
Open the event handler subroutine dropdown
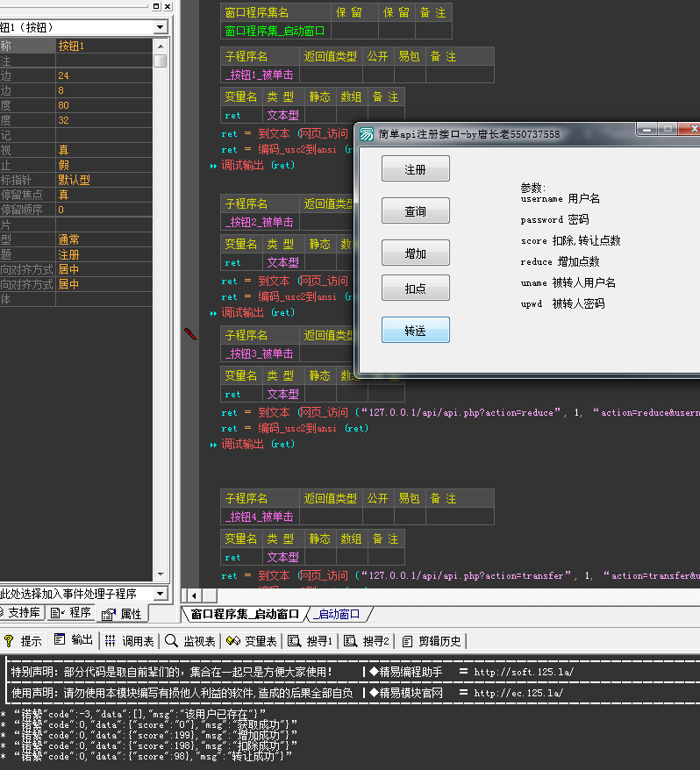click(x=160, y=595)
